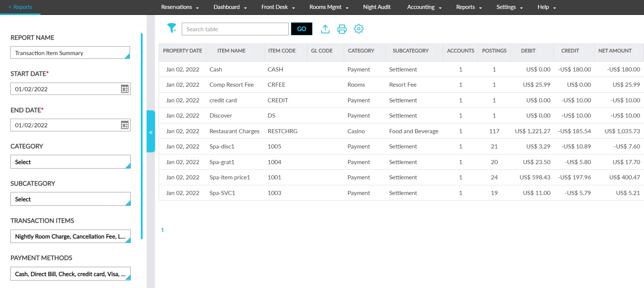Click the US$ 1,221.27 debit value
Viewport: 644px width, 288px height.
click(533, 131)
